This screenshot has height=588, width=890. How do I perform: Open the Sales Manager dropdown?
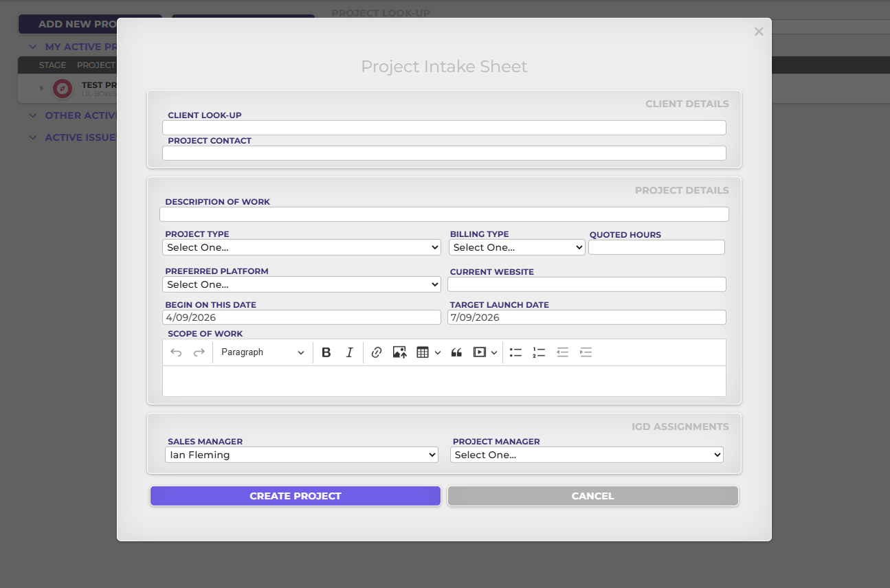(302, 455)
